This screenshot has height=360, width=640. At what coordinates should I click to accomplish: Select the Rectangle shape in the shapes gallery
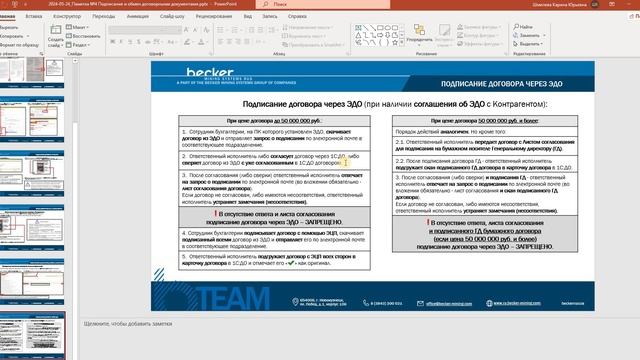point(380,28)
